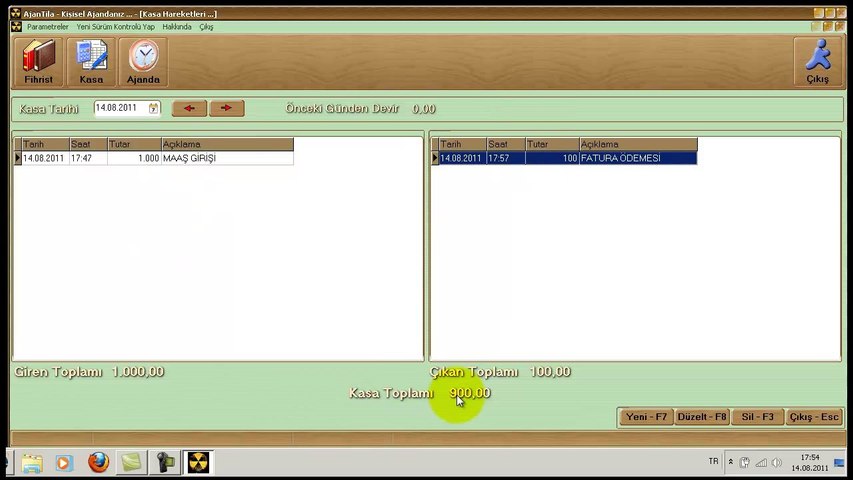853x480 pixels.
Task: Go to previous day with left red arrow
Action: 189,108
